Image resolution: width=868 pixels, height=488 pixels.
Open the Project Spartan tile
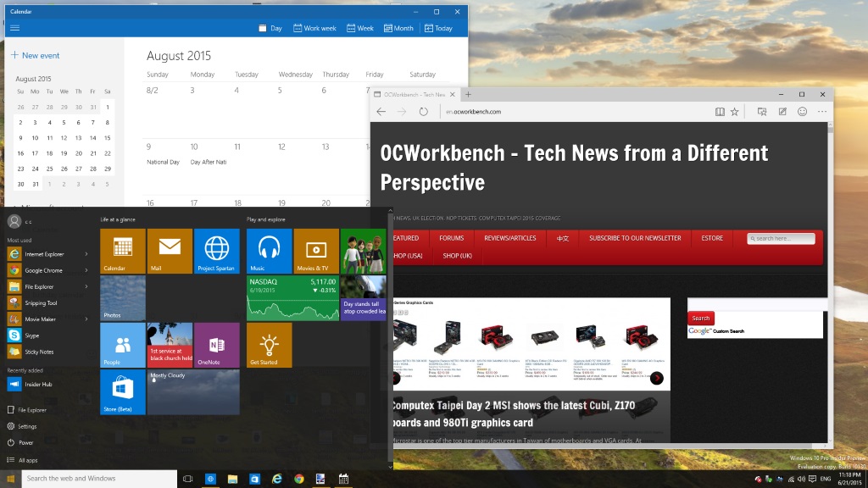coord(217,251)
